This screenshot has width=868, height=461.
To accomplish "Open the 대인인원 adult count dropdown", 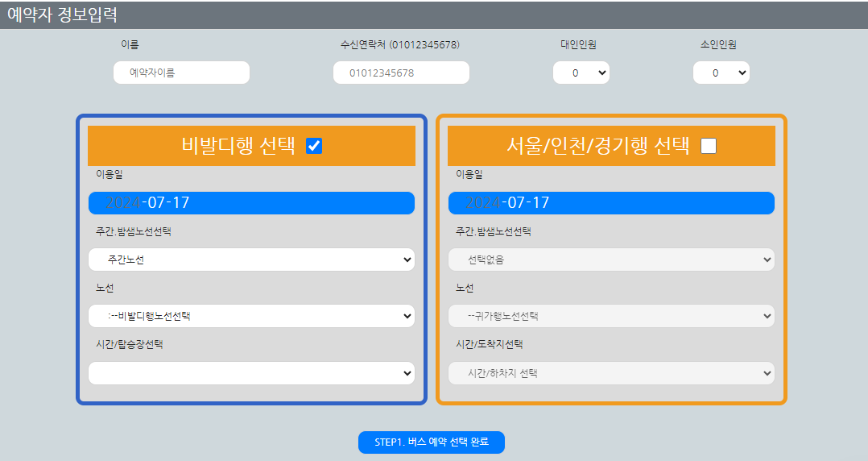I will click(x=581, y=73).
